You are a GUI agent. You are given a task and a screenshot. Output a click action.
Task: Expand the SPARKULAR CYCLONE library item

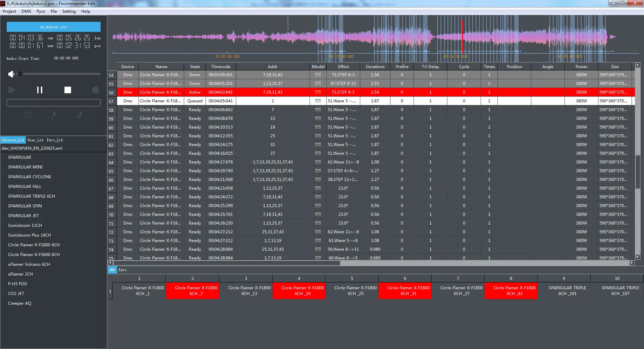point(30,177)
